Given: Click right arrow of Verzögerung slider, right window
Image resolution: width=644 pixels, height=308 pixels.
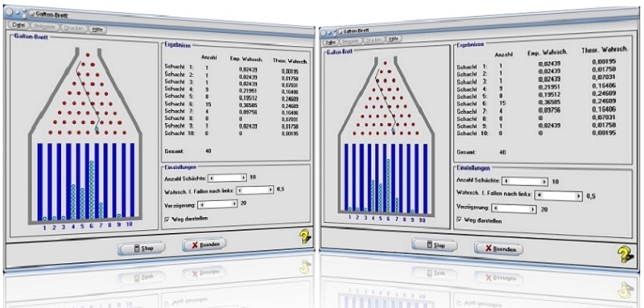Looking at the screenshot, I should click(533, 209).
